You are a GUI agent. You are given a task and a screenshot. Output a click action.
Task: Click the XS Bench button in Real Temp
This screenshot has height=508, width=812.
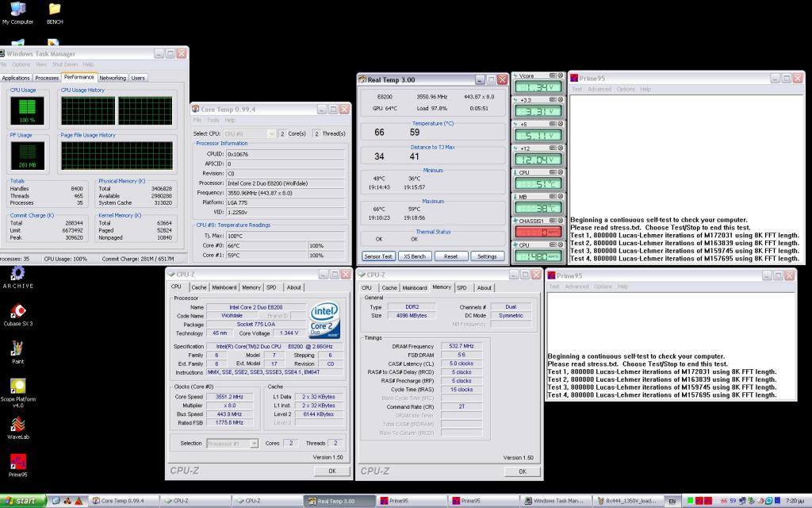414,256
